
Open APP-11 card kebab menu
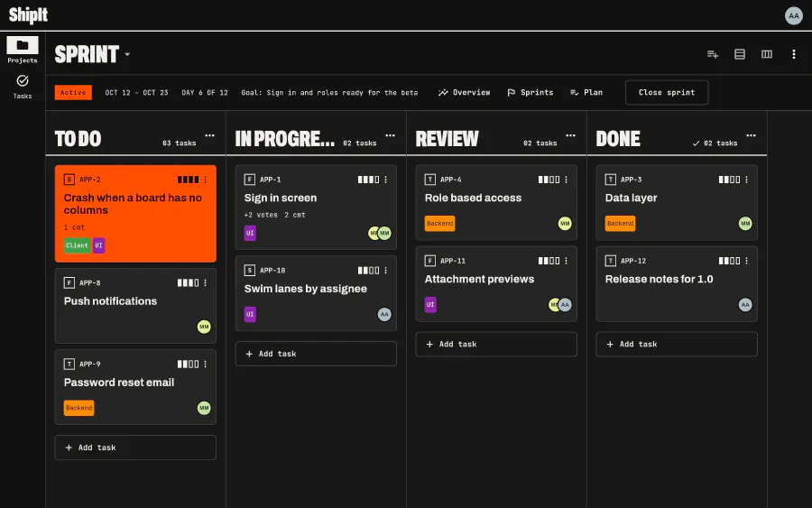[566, 261]
